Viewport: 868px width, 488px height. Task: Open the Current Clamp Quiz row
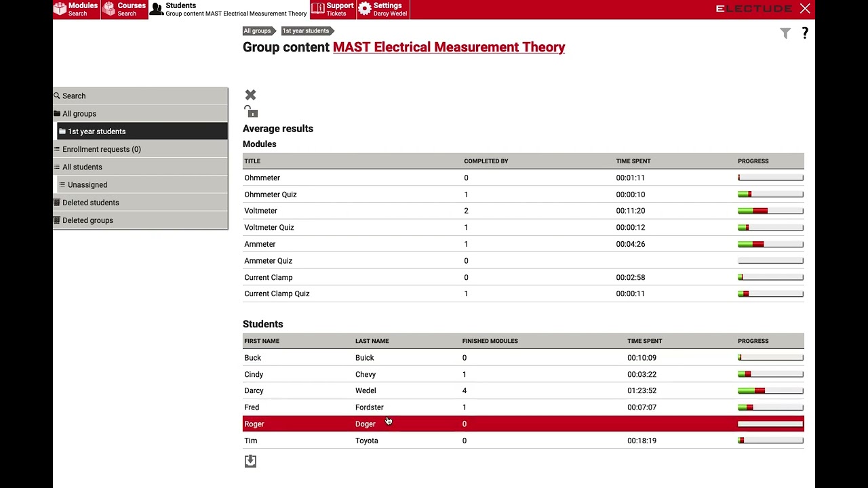click(x=524, y=293)
